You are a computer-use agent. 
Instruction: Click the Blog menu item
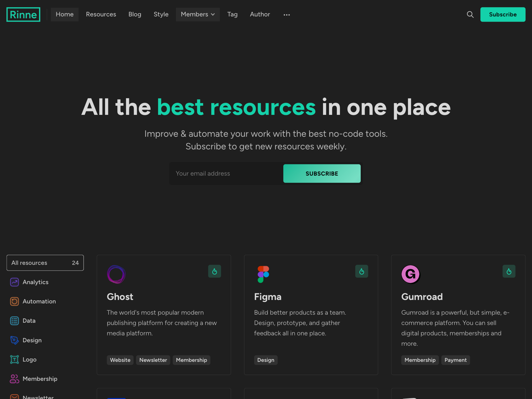[135, 14]
